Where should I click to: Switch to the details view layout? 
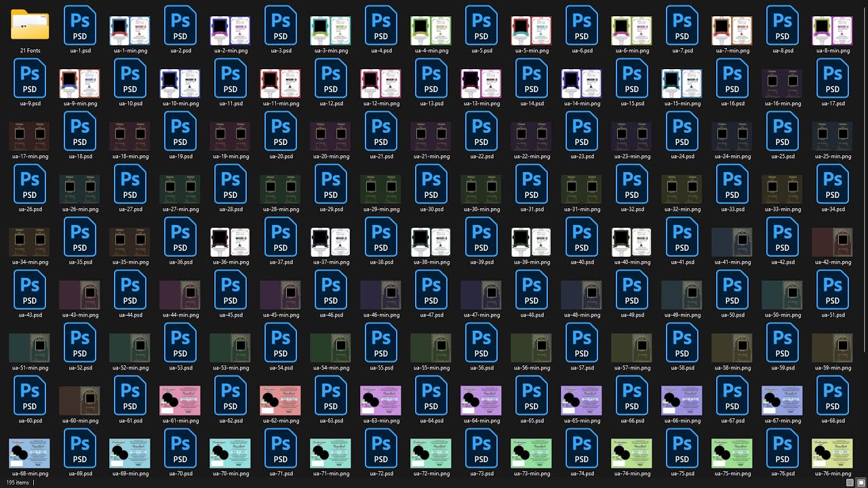(x=850, y=483)
